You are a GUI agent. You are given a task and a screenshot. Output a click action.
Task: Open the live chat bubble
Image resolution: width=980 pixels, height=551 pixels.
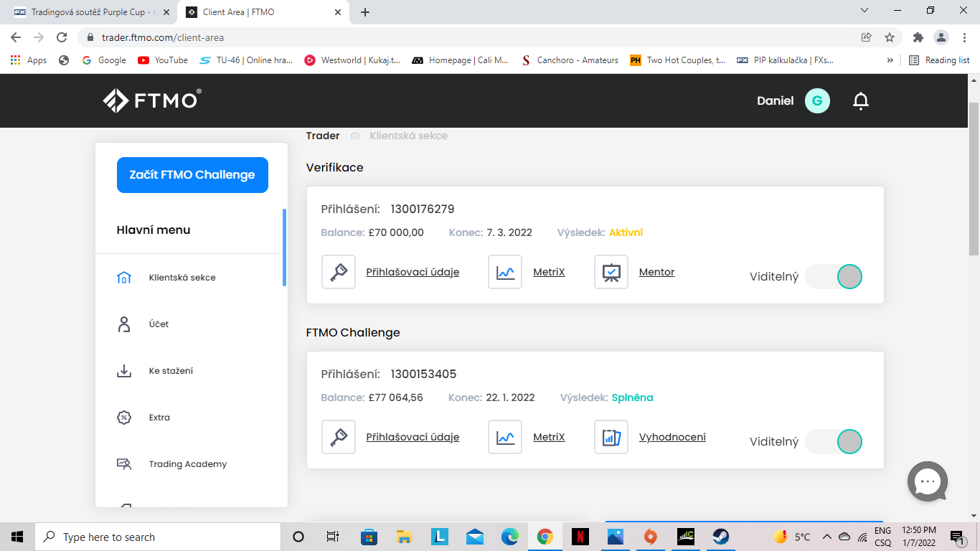928,481
